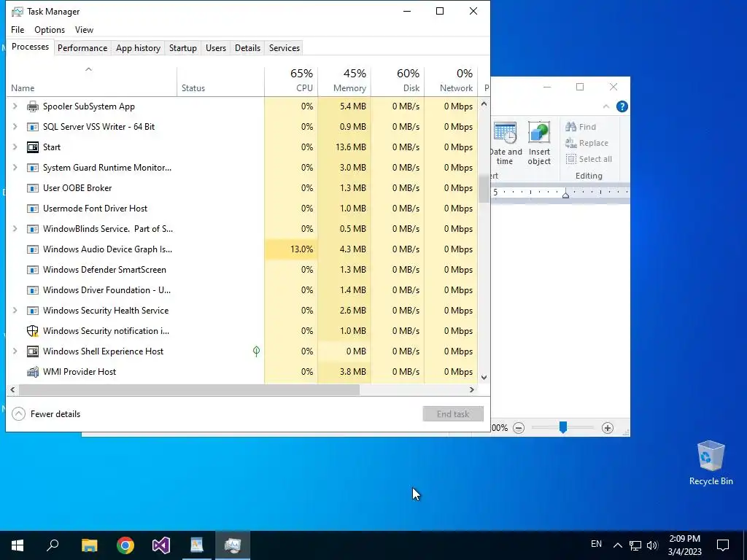The height and width of the screenshot is (560, 747).
Task: Expand the Windows Shell Experience Host row
Action: (x=15, y=351)
